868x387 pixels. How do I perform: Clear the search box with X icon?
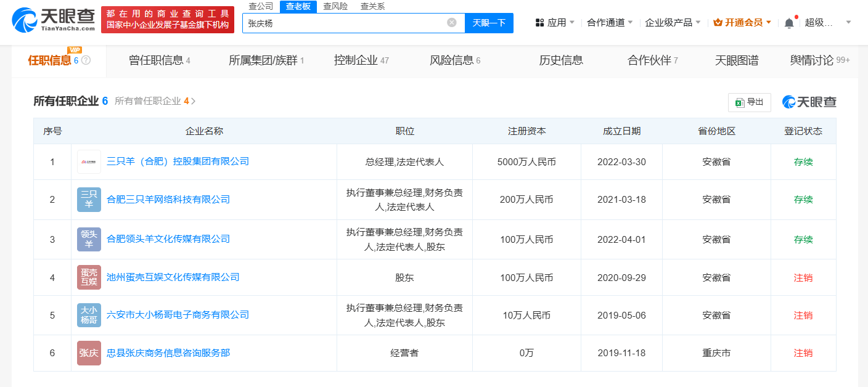coord(452,23)
